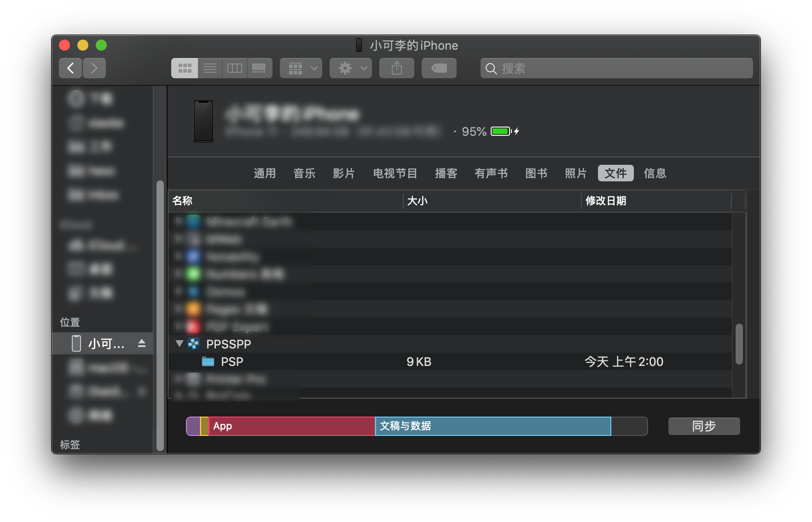Go back using the navigation arrow
This screenshot has width=812, height=522.
[x=70, y=68]
